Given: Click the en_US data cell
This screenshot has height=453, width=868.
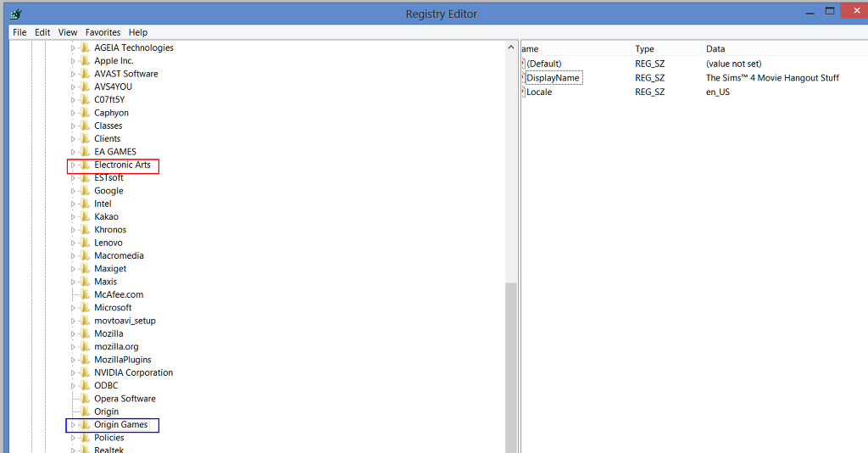Looking at the screenshot, I should tap(717, 92).
